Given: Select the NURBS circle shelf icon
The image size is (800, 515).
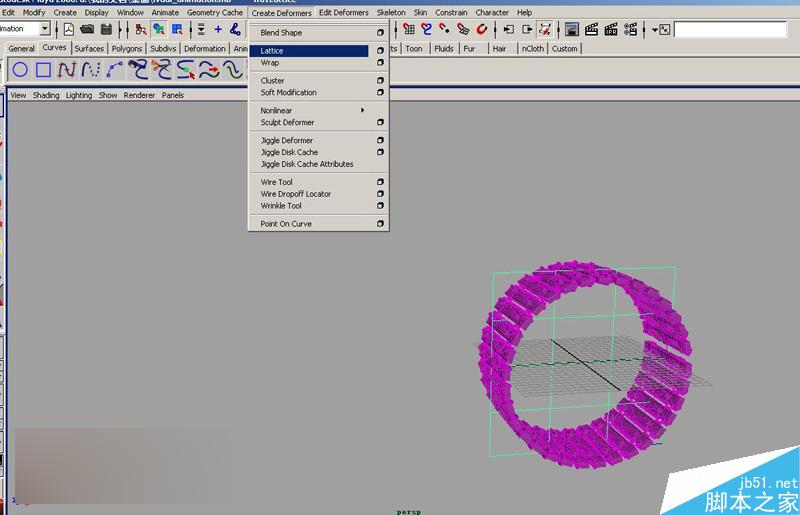Looking at the screenshot, I should pos(20,69).
